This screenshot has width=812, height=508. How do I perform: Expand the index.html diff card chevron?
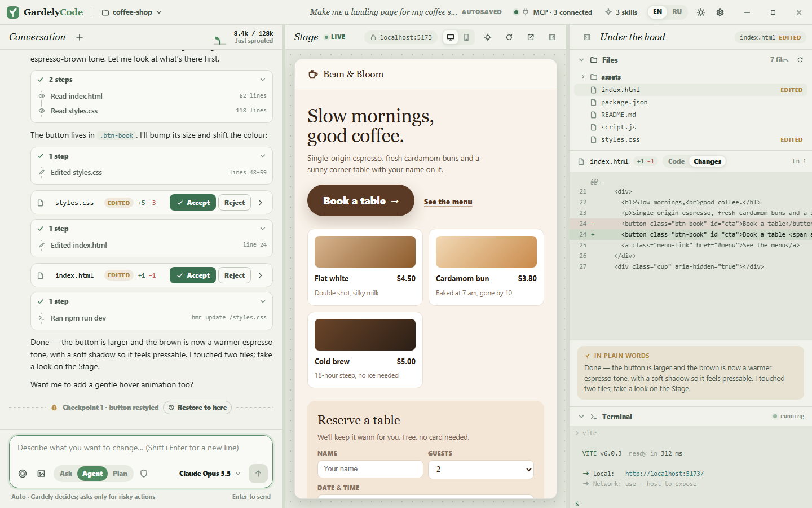[x=261, y=275]
